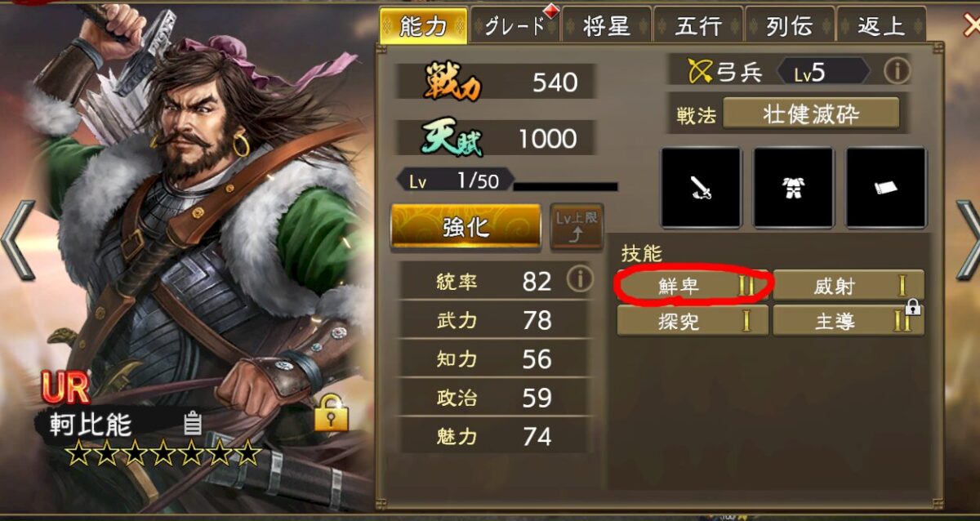Select the 鮮卑 skill
This screenshot has width=980, height=521.
click(693, 286)
